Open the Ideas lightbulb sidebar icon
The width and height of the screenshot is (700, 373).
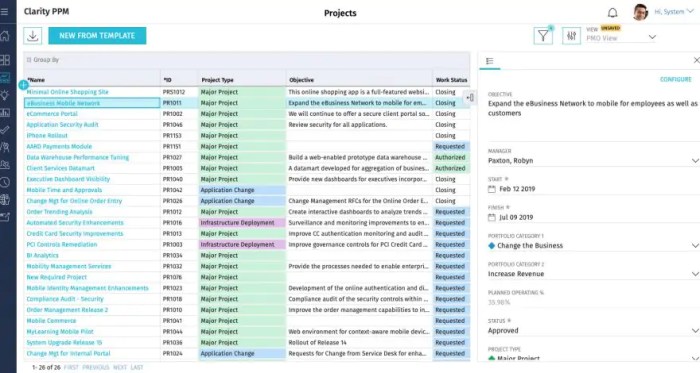5,95
